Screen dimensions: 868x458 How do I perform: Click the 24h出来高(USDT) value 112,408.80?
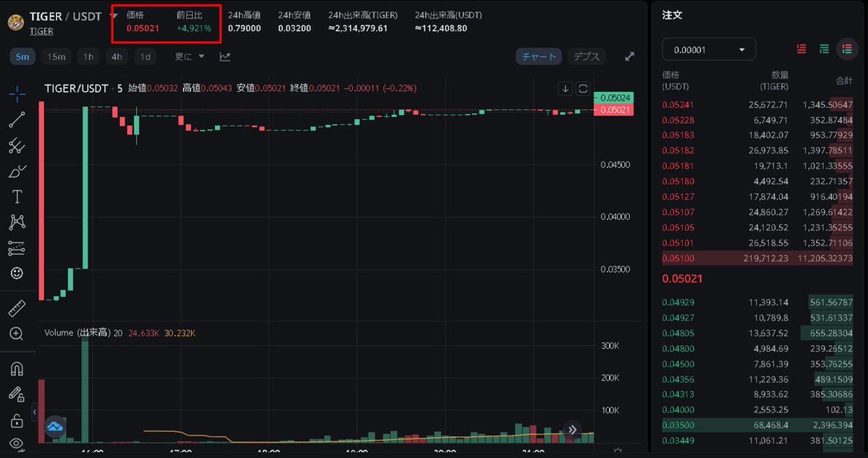441,28
